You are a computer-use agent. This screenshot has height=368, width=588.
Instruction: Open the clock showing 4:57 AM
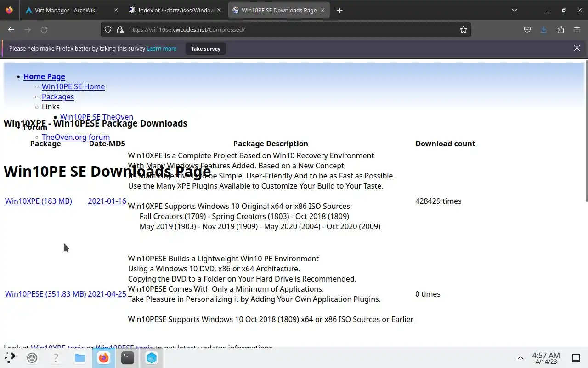pos(546,358)
